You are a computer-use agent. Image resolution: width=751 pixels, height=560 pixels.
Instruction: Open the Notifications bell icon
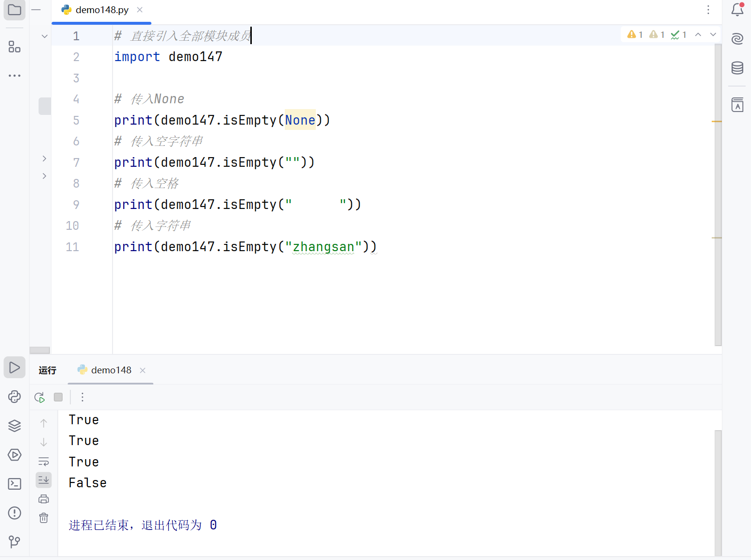point(737,10)
